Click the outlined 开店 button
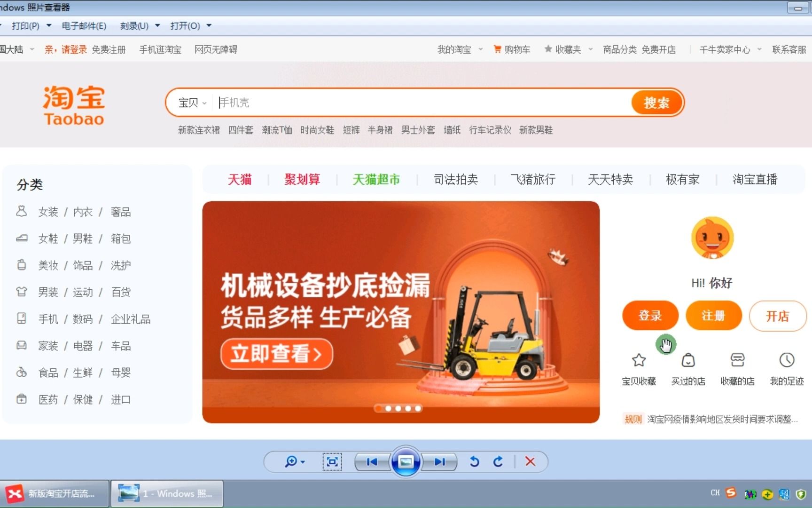The height and width of the screenshot is (508, 812). 778,316
